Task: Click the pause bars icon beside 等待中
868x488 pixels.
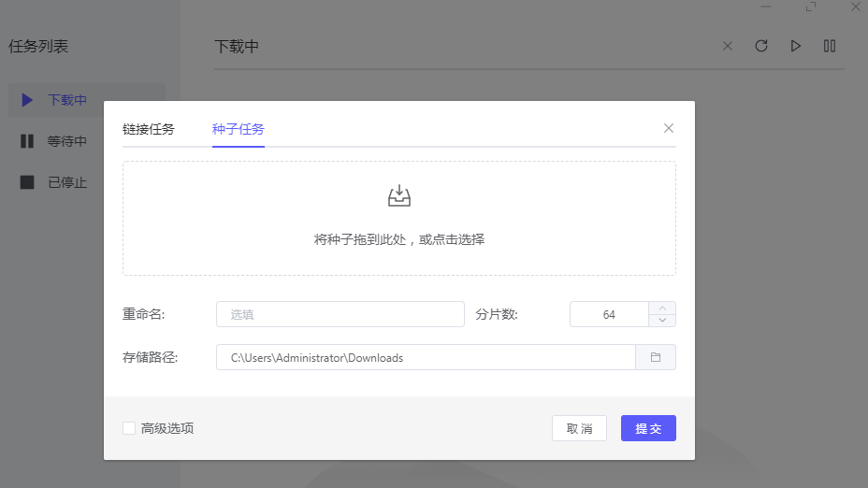Action: tap(27, 141)
